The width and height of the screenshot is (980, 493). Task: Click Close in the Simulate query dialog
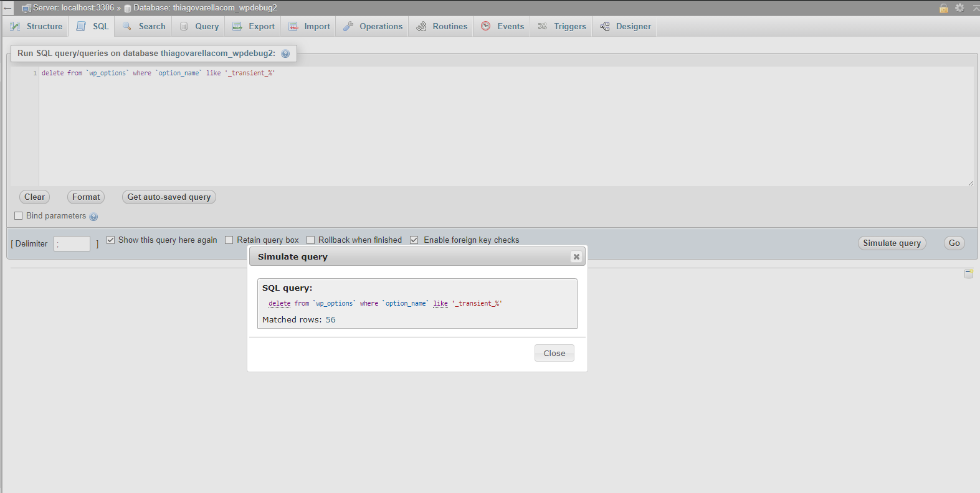[x=554, y=353]
